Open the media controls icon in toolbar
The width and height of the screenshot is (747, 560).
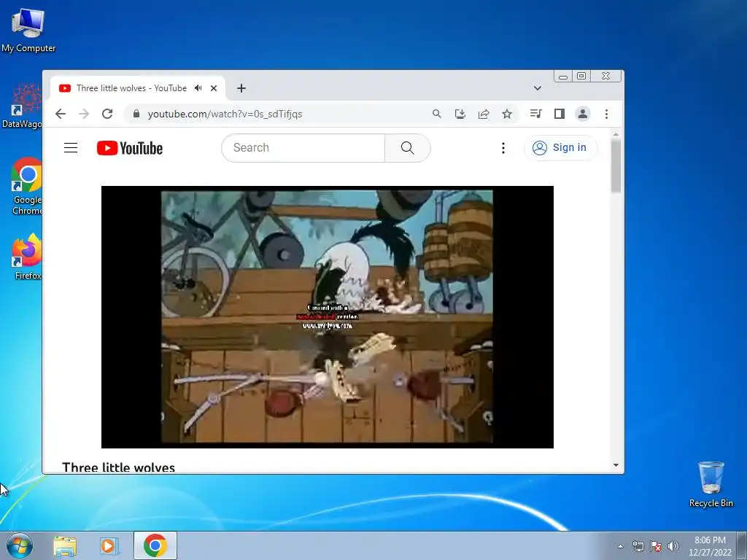535,113
